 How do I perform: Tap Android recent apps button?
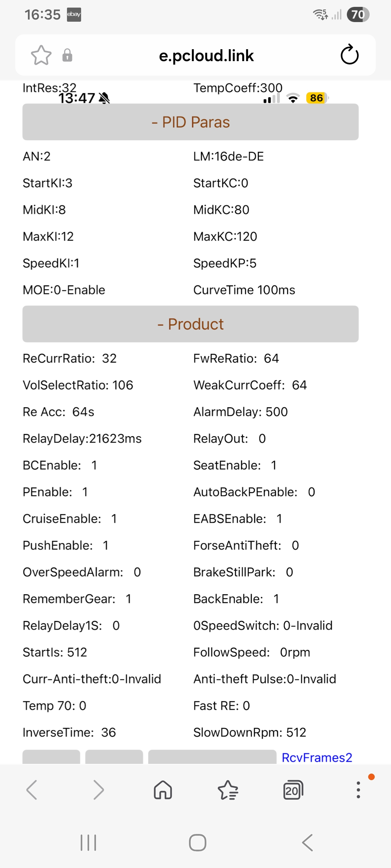click(x=88, y=843)
